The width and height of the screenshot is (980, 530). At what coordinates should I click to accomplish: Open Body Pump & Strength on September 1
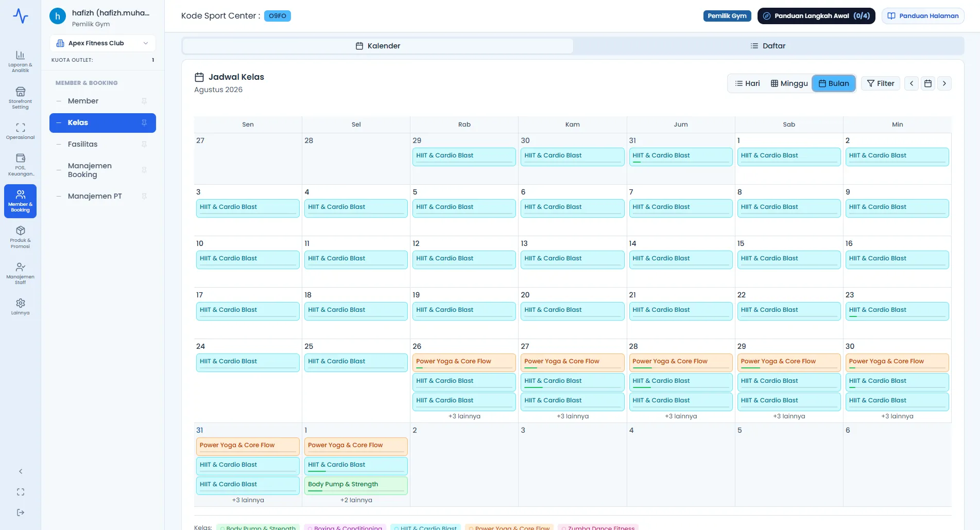[x=356, y=486]
